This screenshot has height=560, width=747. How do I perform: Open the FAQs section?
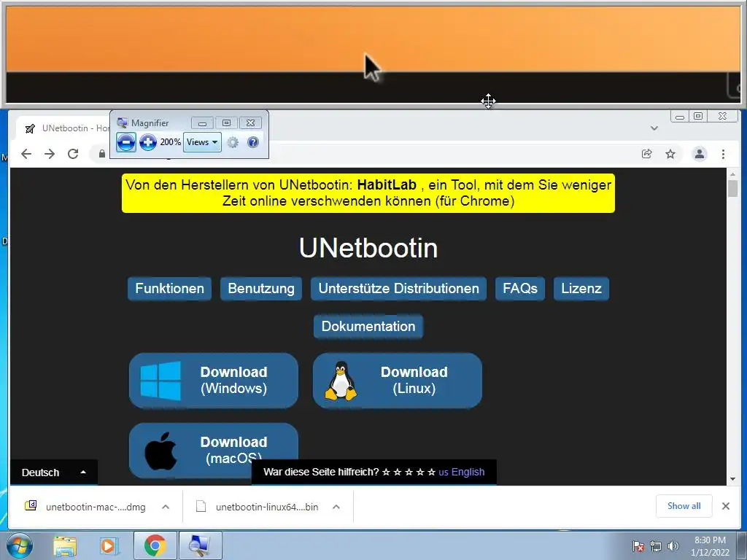[520, 289]
